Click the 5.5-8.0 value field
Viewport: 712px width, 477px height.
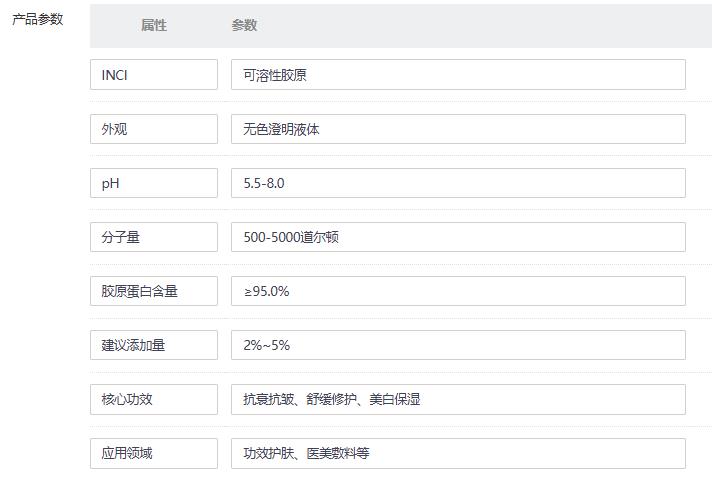(x=457, y=183)
